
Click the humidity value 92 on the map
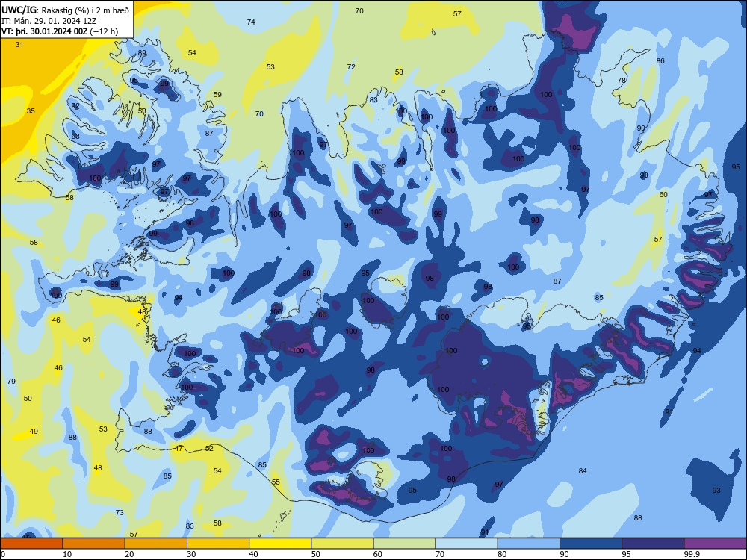coord(75,106)
